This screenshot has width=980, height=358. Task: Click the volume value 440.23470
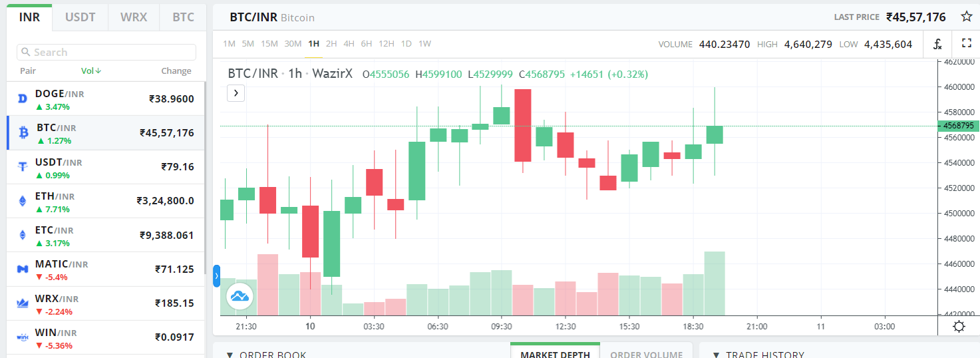tap(725, 45)
